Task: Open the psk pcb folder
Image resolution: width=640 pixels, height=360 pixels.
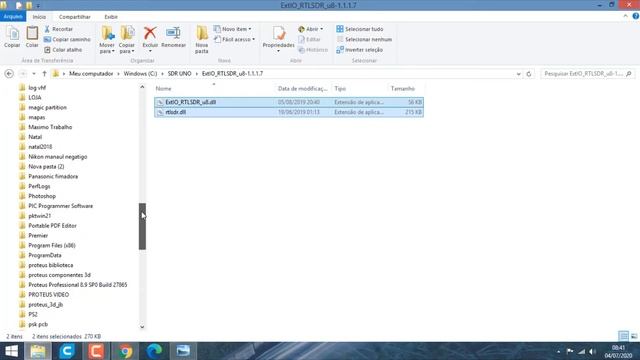Action: [38, 324]
